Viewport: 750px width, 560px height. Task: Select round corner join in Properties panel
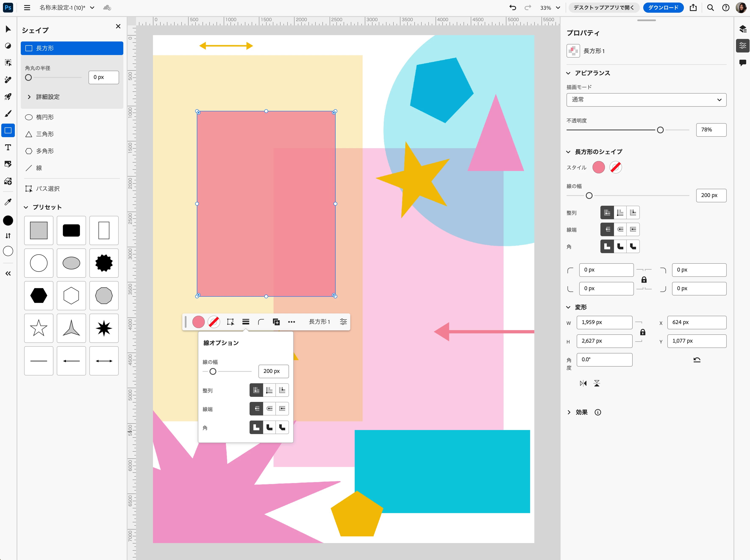pos(620,247)
